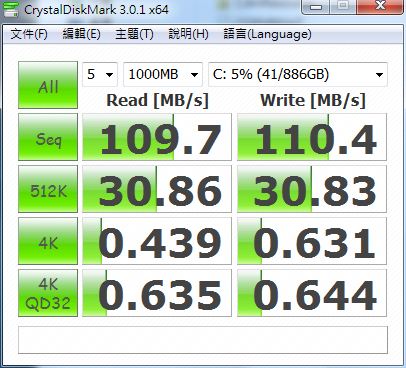
Task: Click the 512K read result 30.86
Action: pyautogui.click(x=157, y=189)
